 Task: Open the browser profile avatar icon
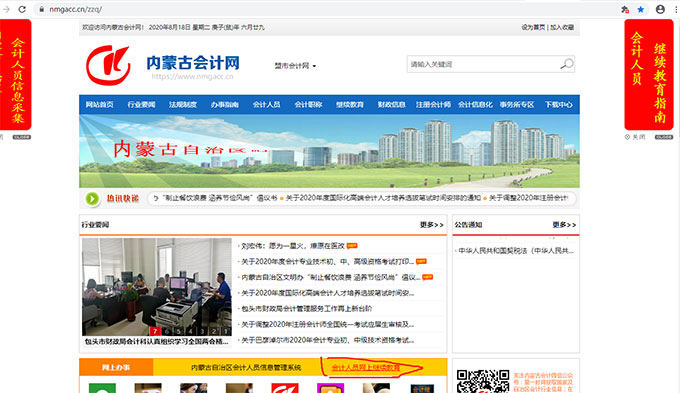(x=660, y=9)
